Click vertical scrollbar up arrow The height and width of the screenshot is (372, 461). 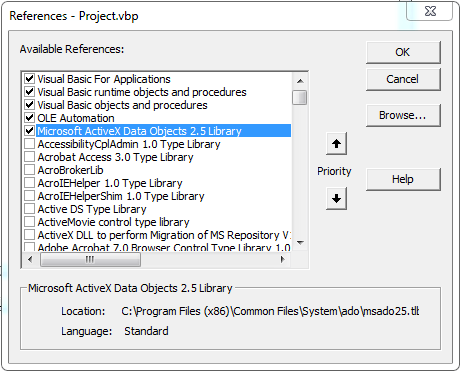point(300,81)
